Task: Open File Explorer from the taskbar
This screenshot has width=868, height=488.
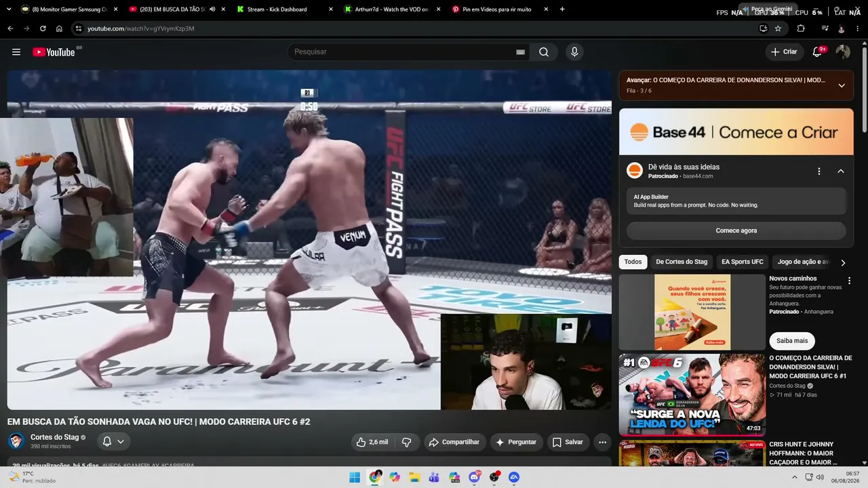Action: coord(414,477)
